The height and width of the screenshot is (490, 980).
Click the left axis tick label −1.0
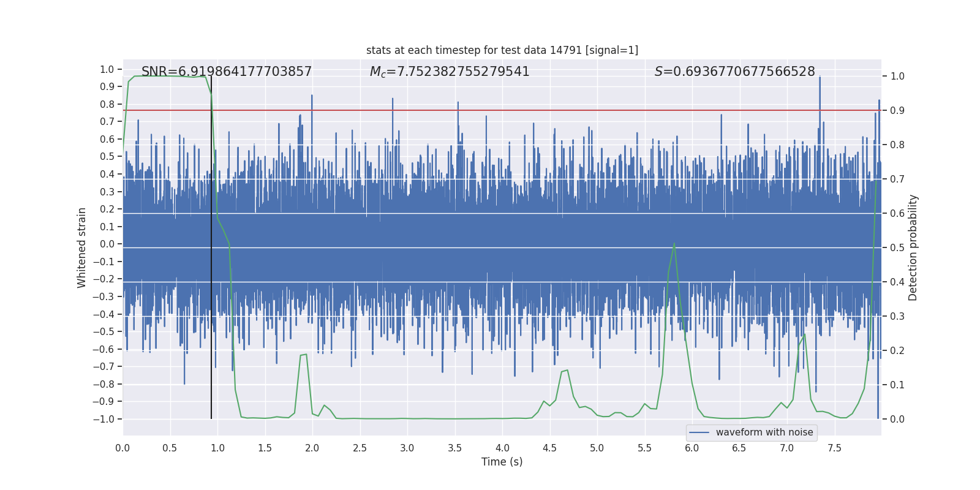click(x=107, y=419)
